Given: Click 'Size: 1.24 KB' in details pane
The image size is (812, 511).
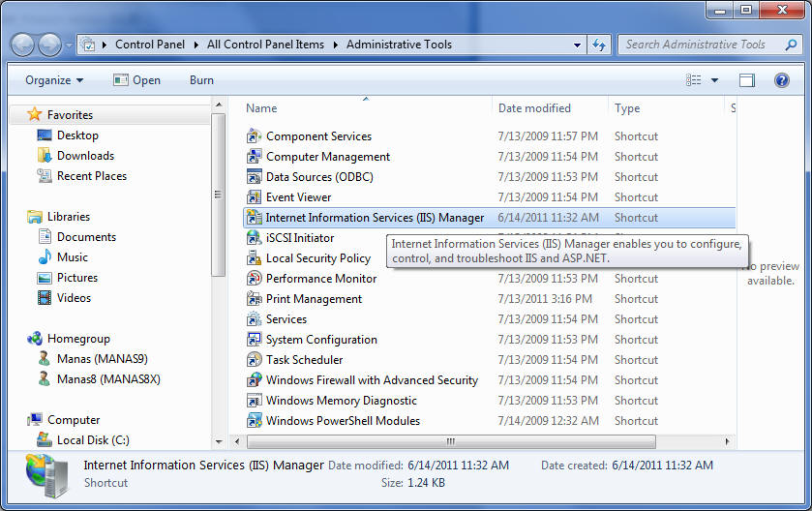Looking at the screenshot, I should coord(412,483).
